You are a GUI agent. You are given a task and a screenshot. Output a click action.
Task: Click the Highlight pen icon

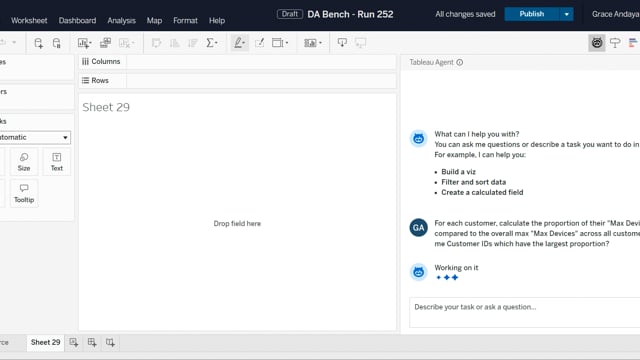pyautogui.click(x=238, y=43)
